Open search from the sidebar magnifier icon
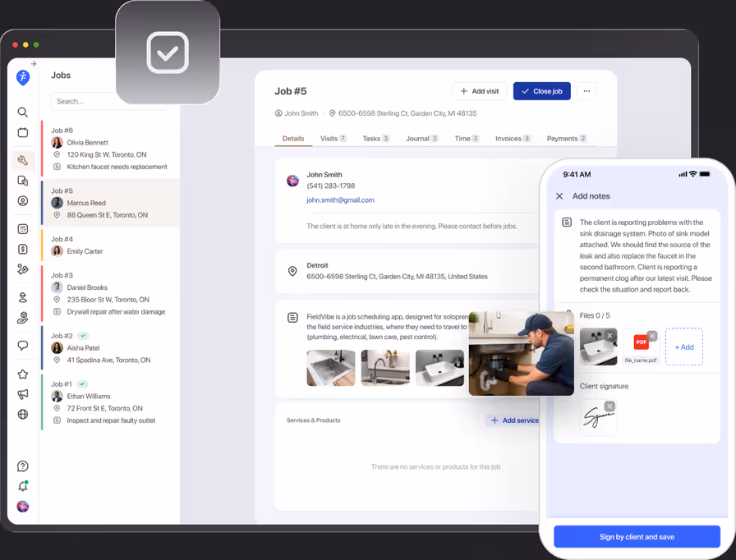 [22, 112]
